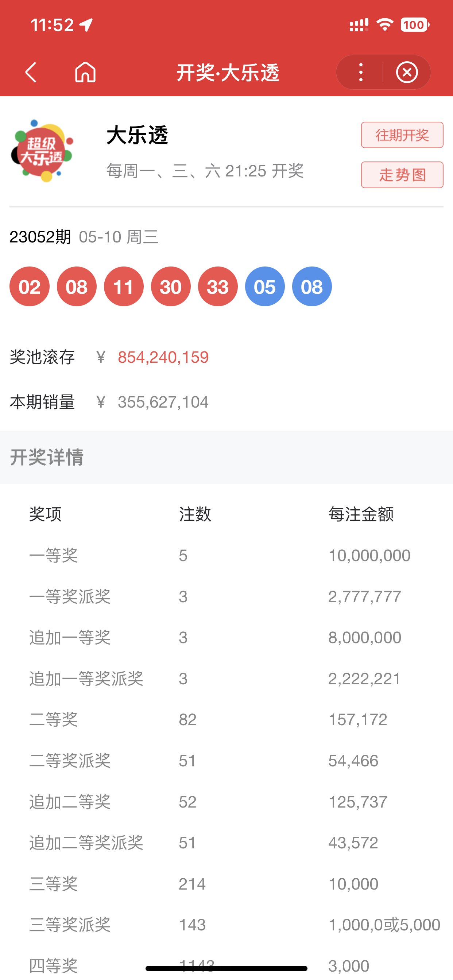
Task: Tap the 奖项 column header
Action: [x=45, y=514]
